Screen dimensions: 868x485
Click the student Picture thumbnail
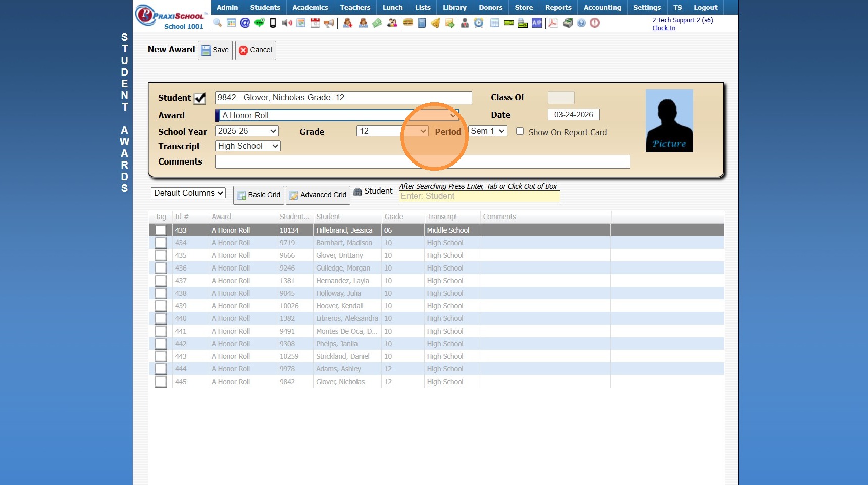pos(670,121)
